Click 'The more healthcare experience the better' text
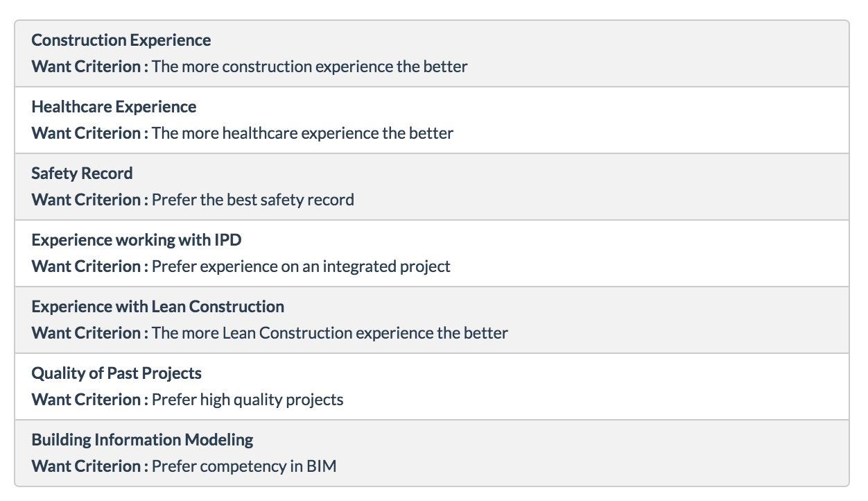Image resolution: width=868 pixels, height=501 pixels. pyautogui.click(x=303, y=133)
